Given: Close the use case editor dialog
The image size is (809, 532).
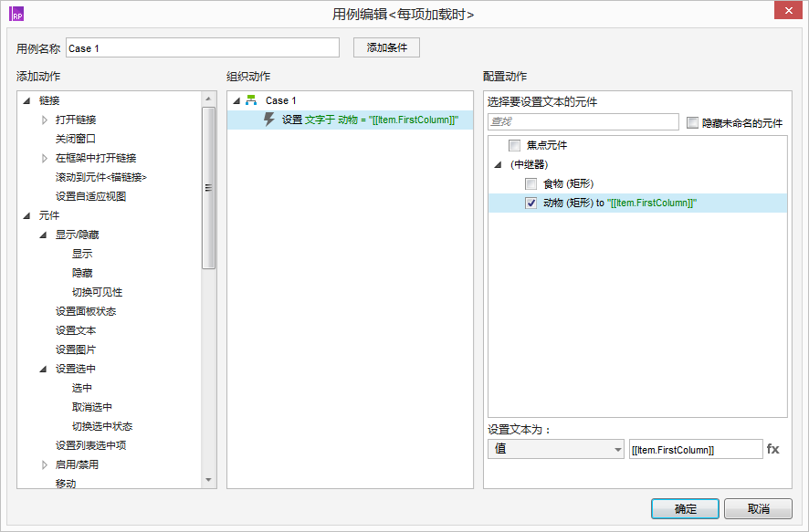Looking at the screenshot, I should pos(788,10).
